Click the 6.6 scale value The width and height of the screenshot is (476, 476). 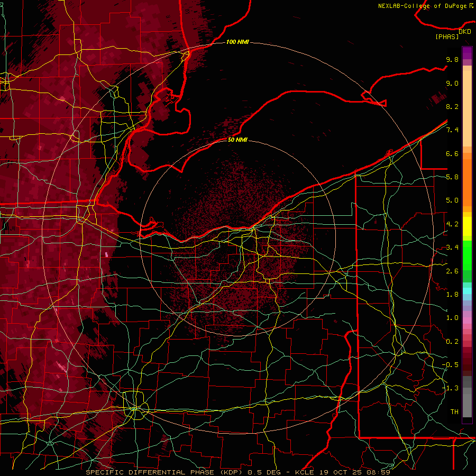point(452,153)
